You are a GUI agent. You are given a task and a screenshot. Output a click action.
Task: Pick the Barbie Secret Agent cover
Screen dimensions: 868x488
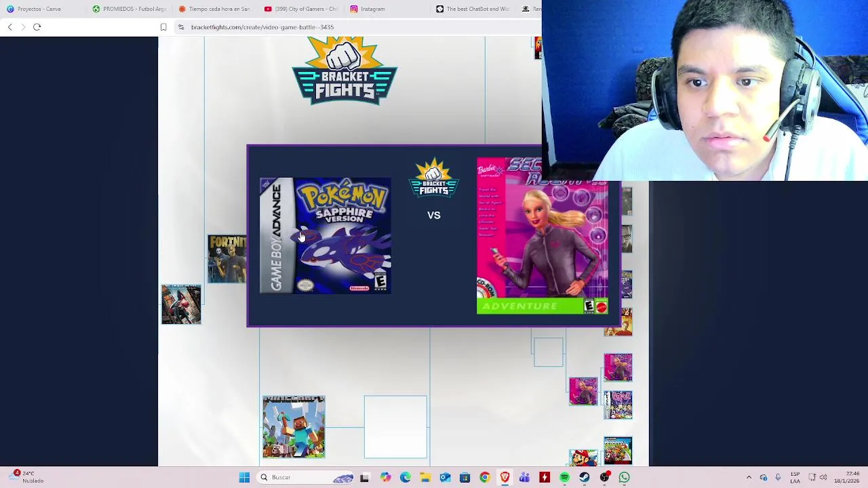[x=542, y=236]
